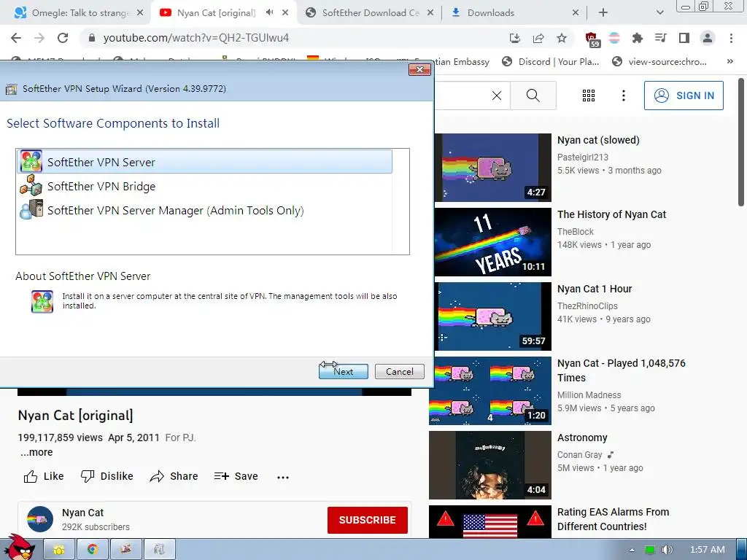Mute the Nyan Cat tab speaker icon

click(269, 12)
